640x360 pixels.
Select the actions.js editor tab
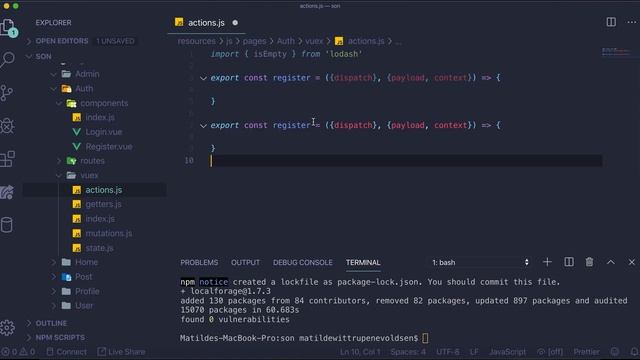point(206,23)
